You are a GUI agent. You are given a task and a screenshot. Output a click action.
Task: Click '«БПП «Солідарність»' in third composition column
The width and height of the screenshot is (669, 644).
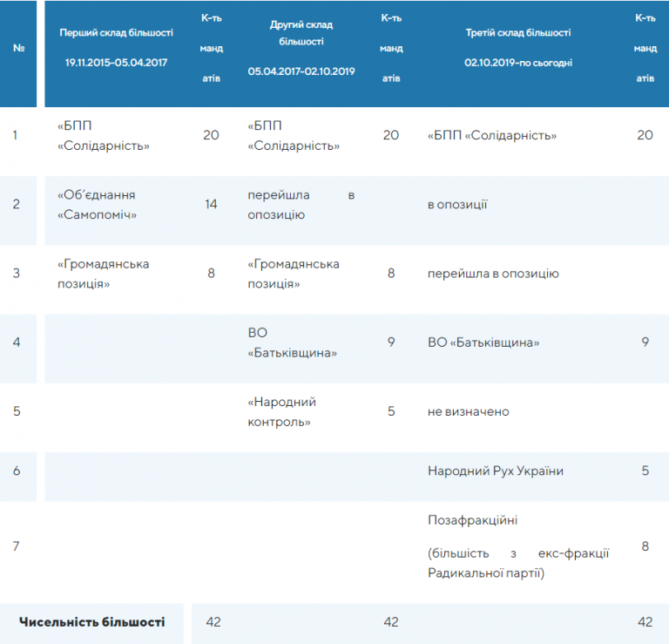tap(492, 135)
